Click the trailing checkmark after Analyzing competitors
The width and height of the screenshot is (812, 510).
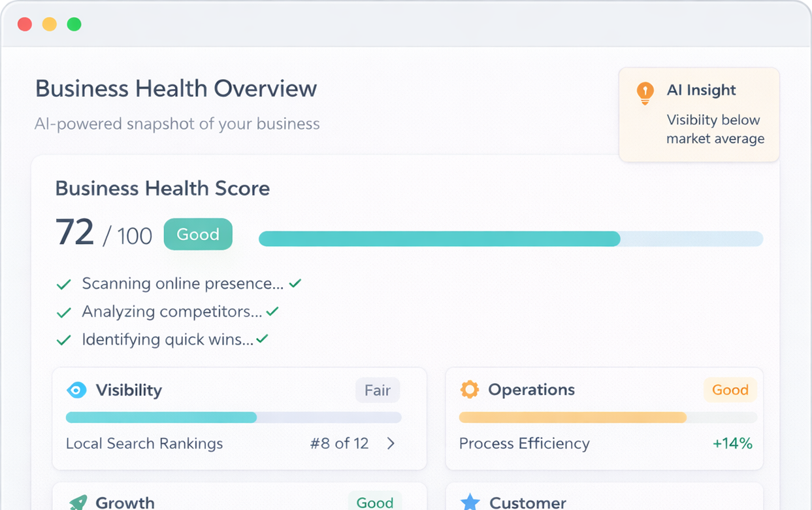pyautogui.click(x=272, y=311)
